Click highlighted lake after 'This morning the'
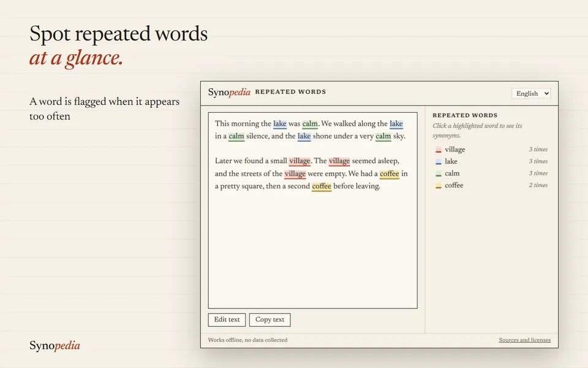Image resolution: width=588 pixels, height=368 pixels. coord(280,123)
